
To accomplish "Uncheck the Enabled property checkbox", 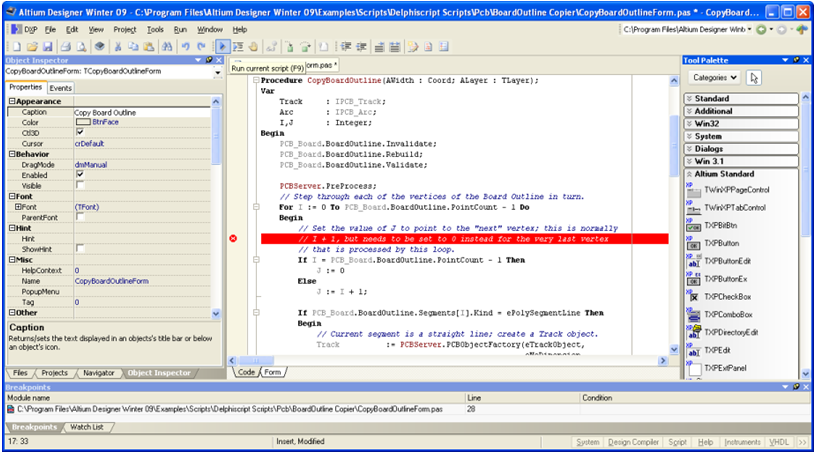I will (x=80, y=175).
